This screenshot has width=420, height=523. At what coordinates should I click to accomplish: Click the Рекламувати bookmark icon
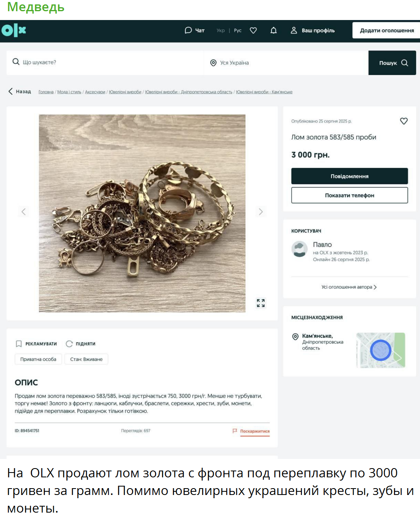18,344
